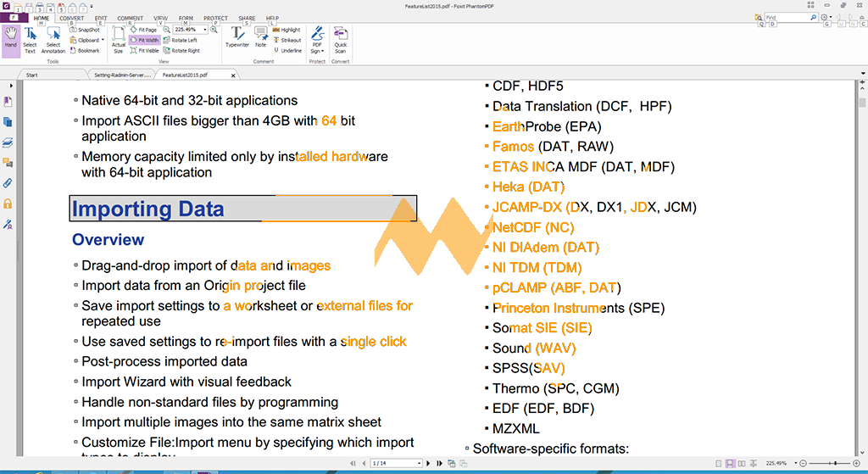This screenshot has width=868, height=474.
Task: Switch to the CONVERT ribbon tab
Action: [x=72, y=19]
